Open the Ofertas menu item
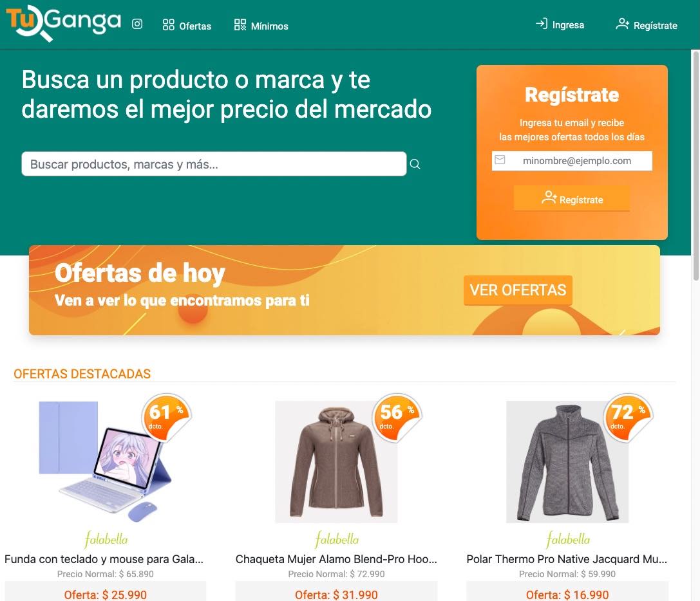The image size is (700, 601). [x=187, y=26]
